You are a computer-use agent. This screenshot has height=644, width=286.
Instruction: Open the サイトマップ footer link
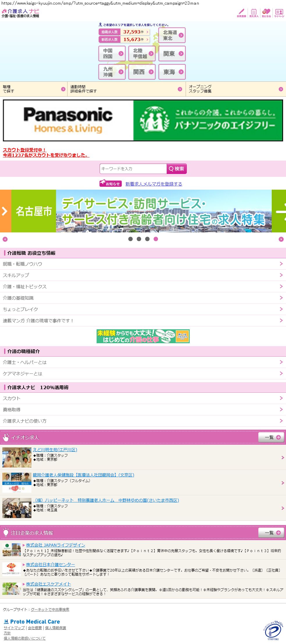[14, 628]
